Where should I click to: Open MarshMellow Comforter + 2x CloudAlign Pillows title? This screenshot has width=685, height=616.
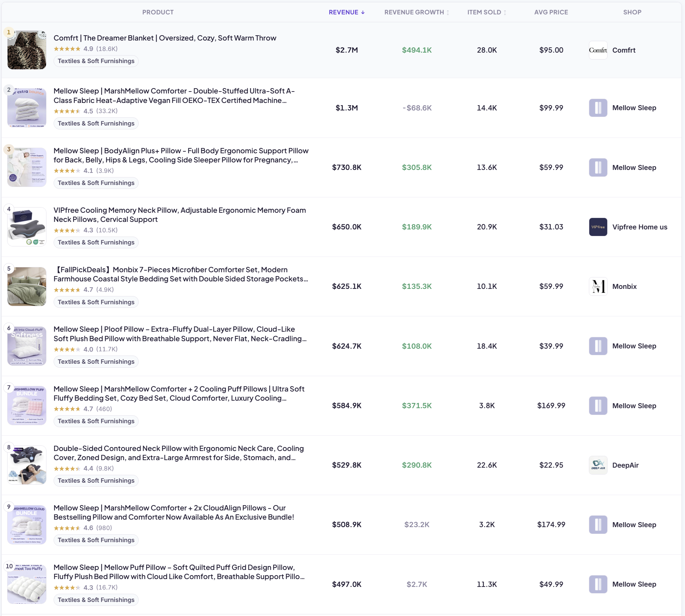tap(174, 512)
